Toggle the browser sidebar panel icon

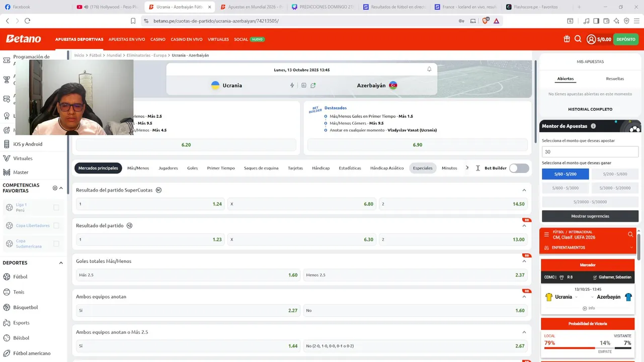596,21
